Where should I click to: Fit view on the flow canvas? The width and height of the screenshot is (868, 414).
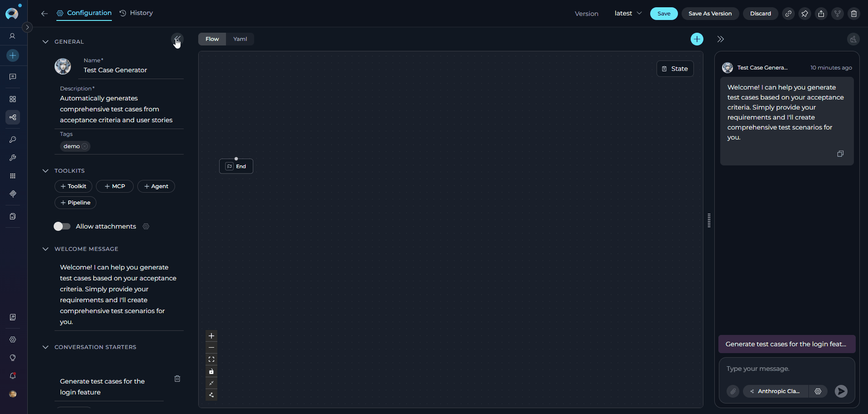211,359
